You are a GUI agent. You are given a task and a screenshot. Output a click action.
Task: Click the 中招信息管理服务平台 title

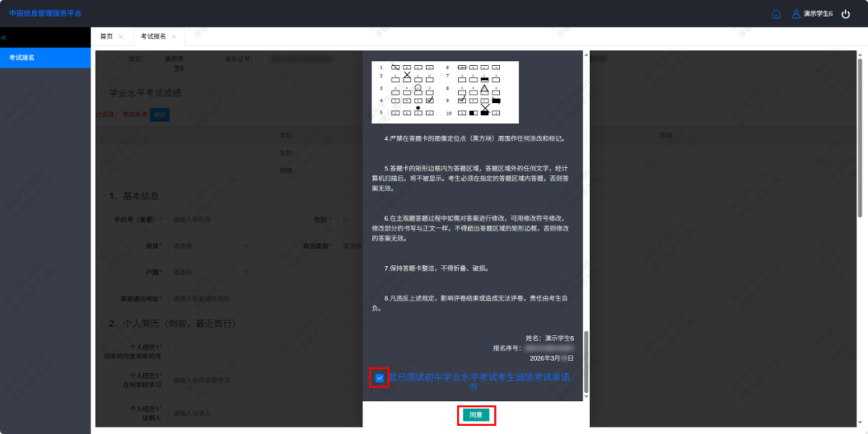[x=45, y=14]
